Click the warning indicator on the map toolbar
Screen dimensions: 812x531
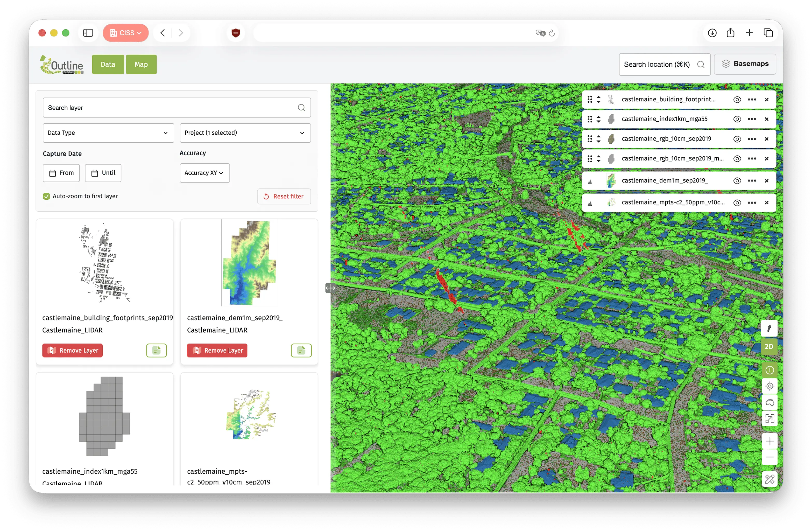click(770, 369)
